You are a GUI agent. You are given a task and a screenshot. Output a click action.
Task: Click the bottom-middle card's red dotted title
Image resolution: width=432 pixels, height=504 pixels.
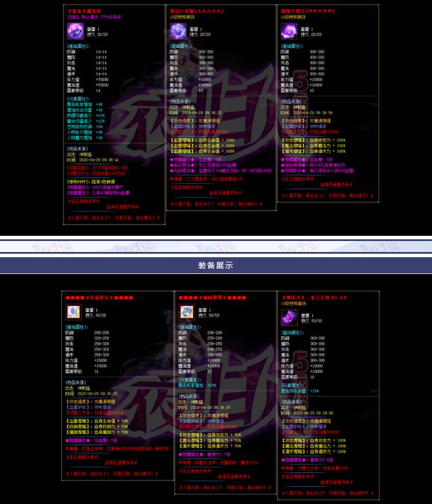pos(213,298)
